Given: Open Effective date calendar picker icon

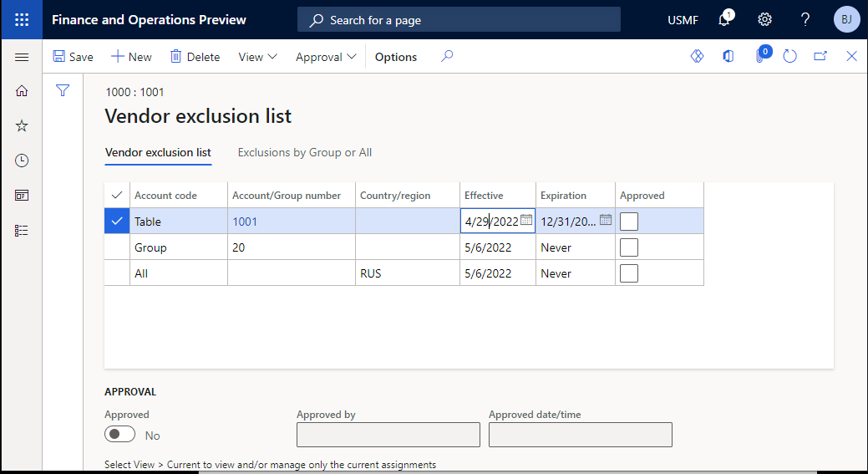Looking at the screenshot, I should coord(525,220).
